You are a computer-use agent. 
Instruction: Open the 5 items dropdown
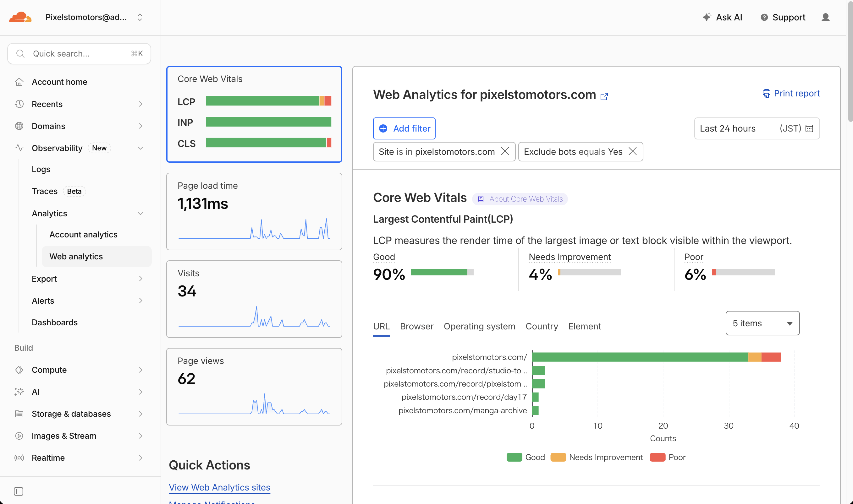tap(762, 323)
